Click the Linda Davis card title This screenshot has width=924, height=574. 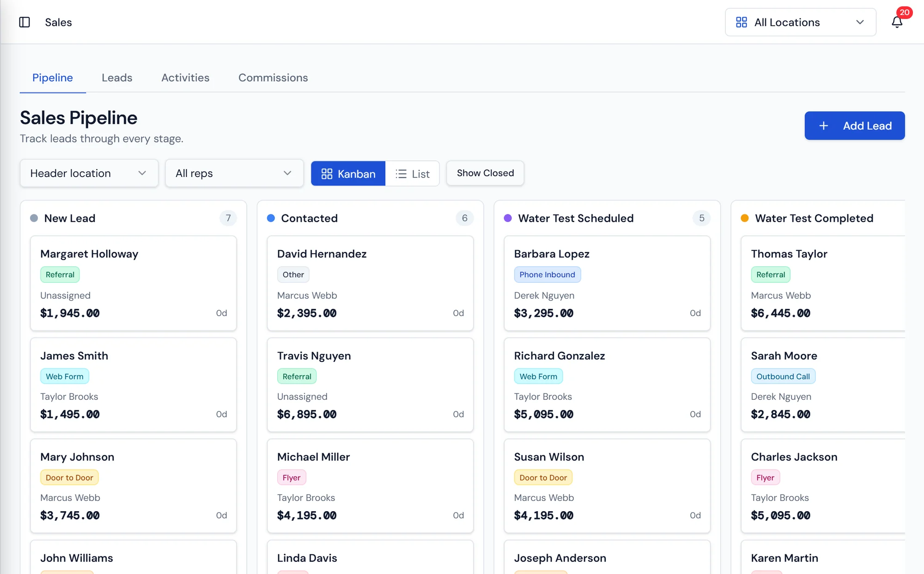pos(307,558)
